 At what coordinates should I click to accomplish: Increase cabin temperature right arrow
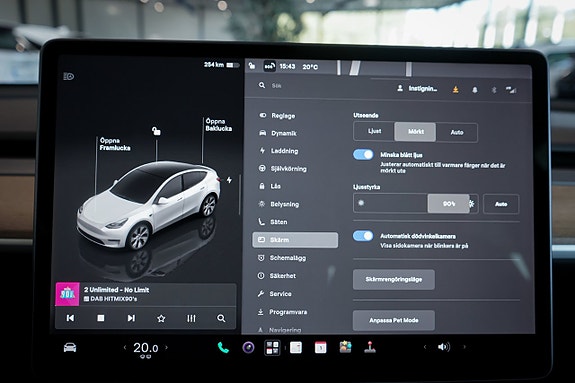coord(166,347)
